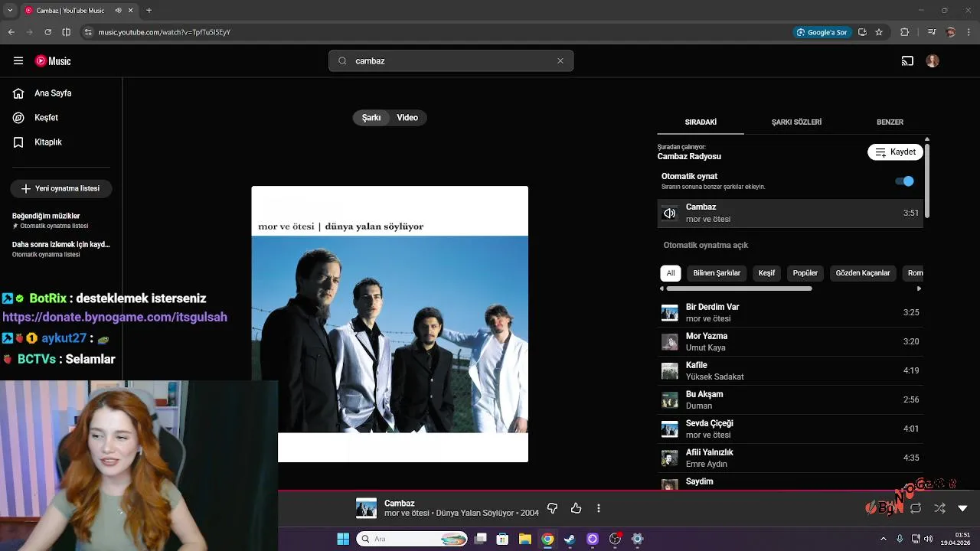The width and height of the screenshot is (980, 551).
Task: Toggle the Otomatik oynat switch
Action: pyautogui.click(x=905, y=181)
